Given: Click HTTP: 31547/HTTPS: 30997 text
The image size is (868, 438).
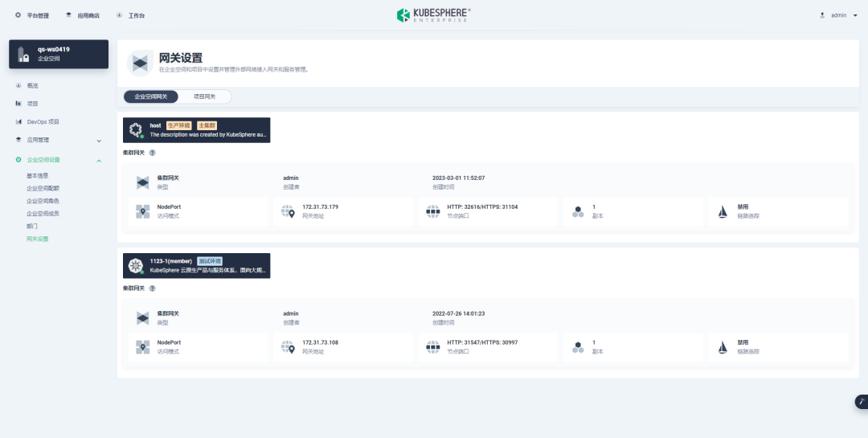Looking at the screenshot, I should [x=482, y=342].
